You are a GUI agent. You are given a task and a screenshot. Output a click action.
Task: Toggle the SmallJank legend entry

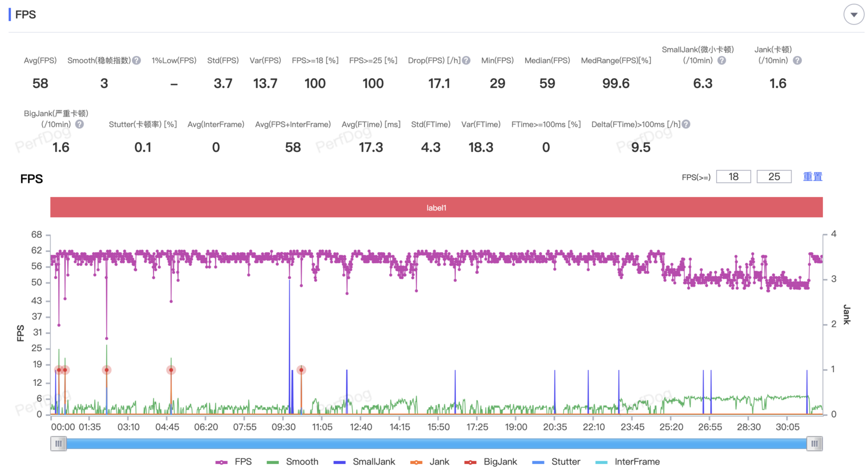click(364, 462)
